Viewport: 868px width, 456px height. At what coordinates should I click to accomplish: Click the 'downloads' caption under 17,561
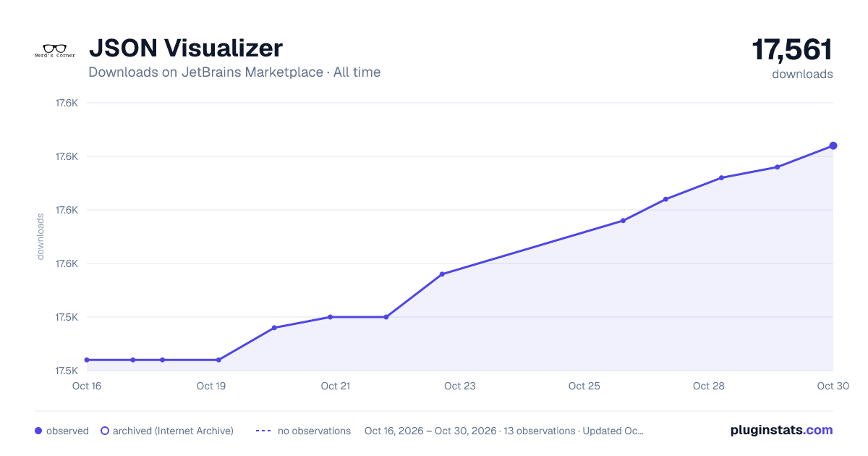[802, 74]
